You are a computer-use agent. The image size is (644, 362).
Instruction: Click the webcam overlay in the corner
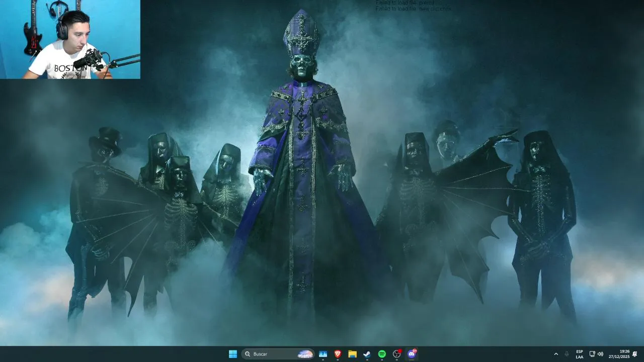point(70,39)
